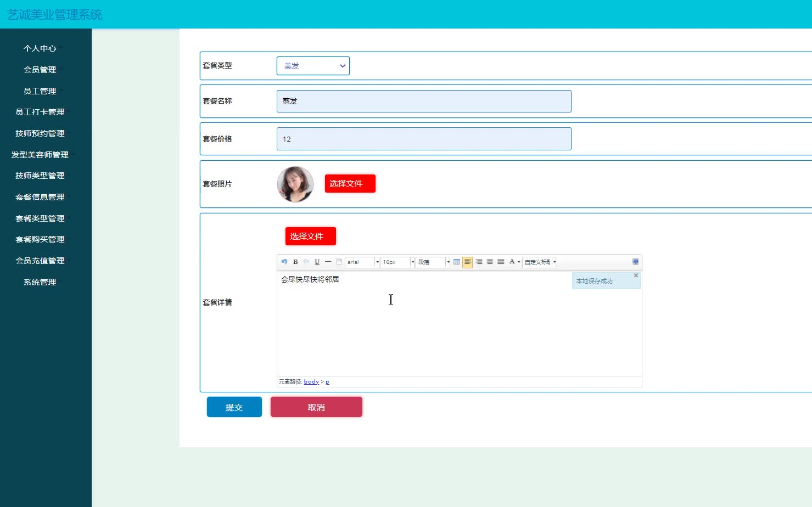The height and width of the screenshot is (507, 812).
Task: Underline the selected text
Action: point(317,262)
